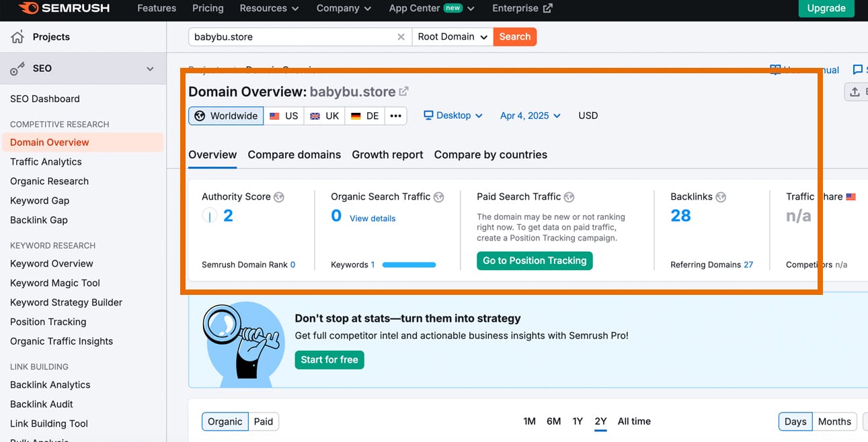Viewport: 868px width, 442px height.
Task: Show more countries with the ellipsis button
Action: pyautogui.click(x=396, y=116)
